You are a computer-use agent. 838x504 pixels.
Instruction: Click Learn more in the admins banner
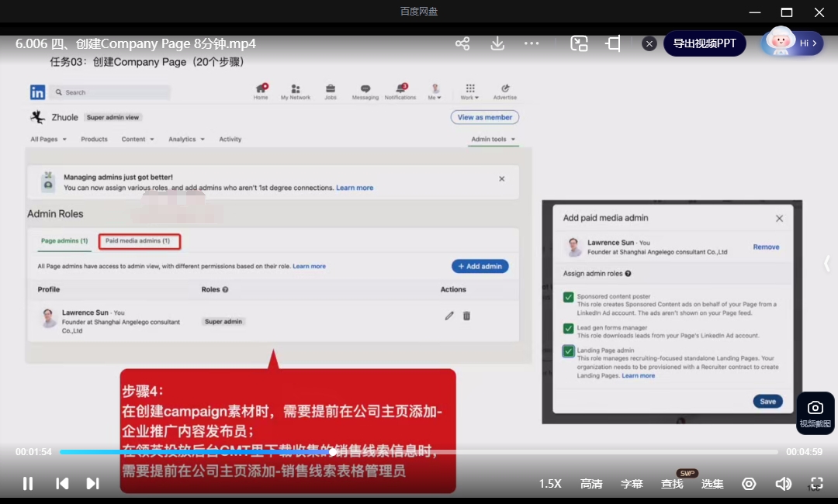[x=355, y=188]
